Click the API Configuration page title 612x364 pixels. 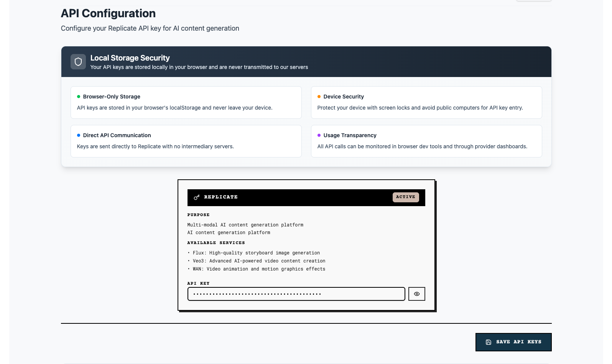click(x=108, y=13)
